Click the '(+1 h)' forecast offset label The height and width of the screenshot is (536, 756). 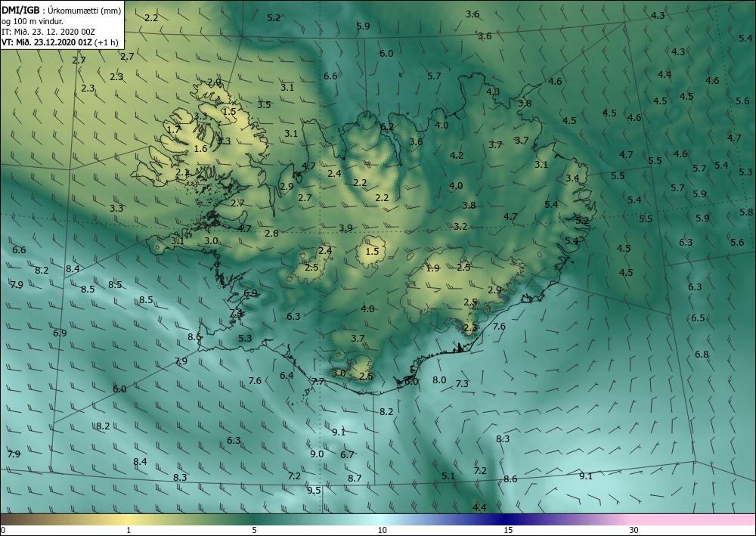click(x=107, y=42)
